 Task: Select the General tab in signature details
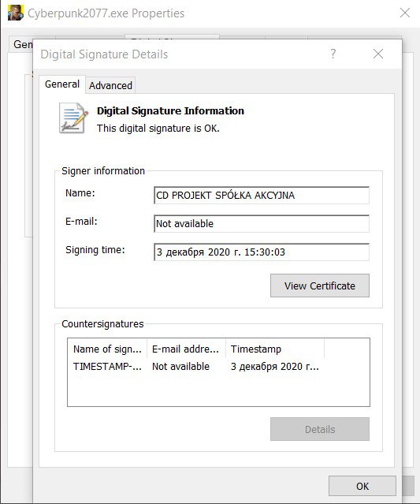coord(62,84)
